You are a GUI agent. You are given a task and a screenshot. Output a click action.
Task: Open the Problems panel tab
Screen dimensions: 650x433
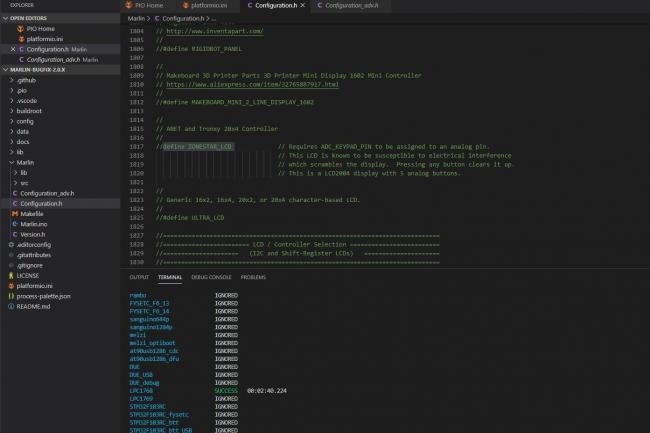click(x=253, y=277)
